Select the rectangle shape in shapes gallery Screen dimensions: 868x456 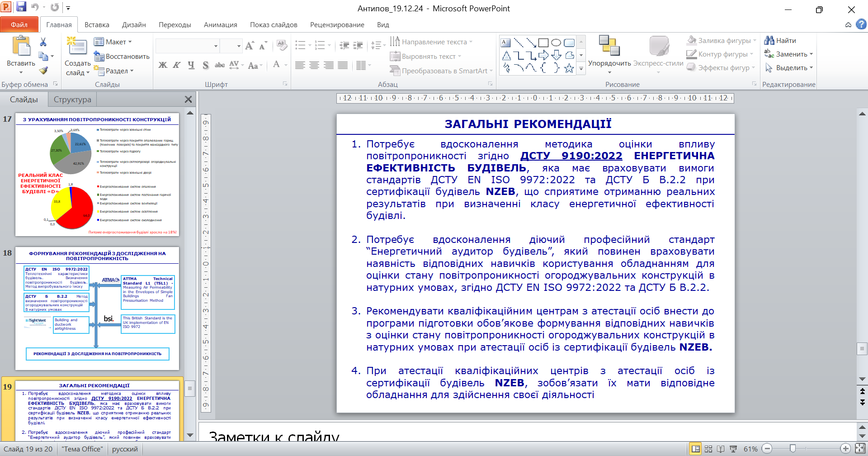pos(543,43)
